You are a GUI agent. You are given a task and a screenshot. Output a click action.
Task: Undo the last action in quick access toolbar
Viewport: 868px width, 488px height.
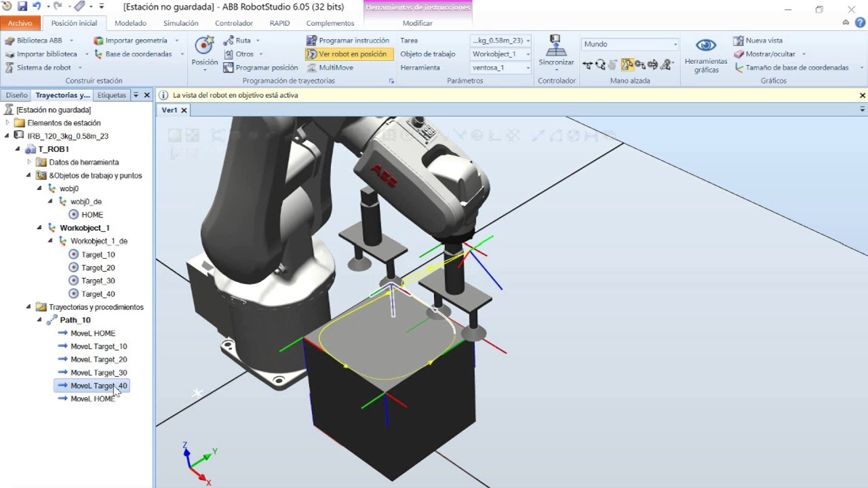coord(36,7)
